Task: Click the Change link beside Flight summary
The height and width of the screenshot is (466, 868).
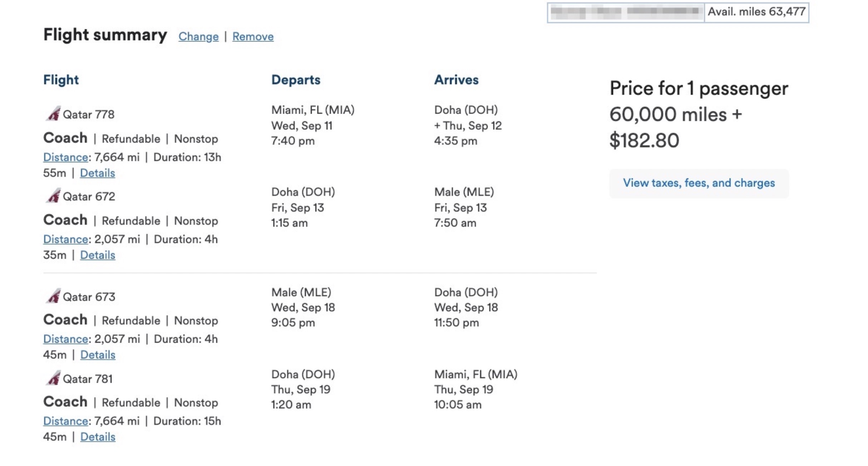Action: [x=198, y=36]
